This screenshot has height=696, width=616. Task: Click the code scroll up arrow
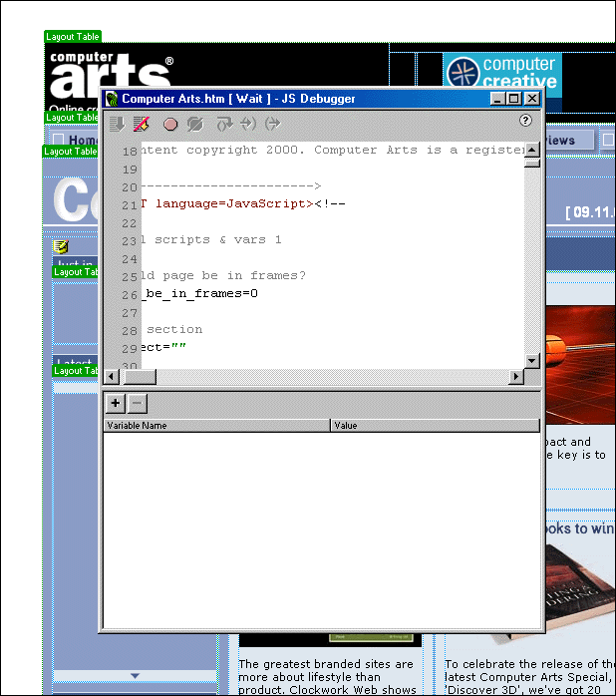pos(531,150)
